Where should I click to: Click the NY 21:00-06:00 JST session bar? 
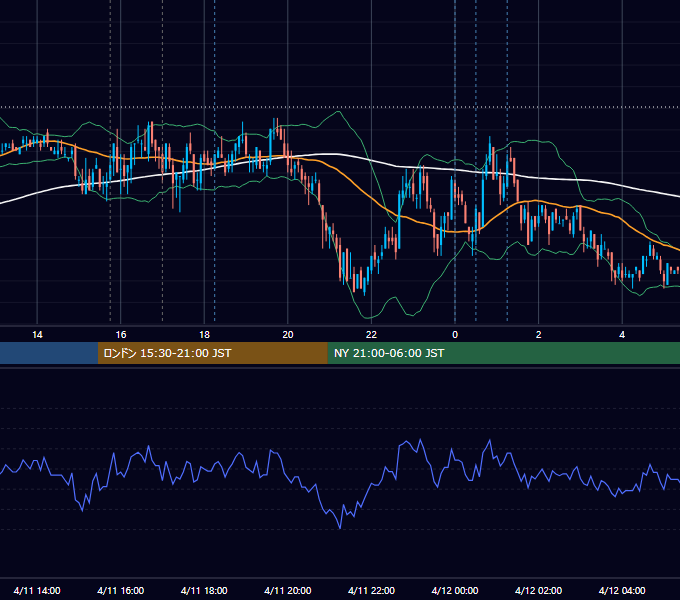(x=503, y=353)
